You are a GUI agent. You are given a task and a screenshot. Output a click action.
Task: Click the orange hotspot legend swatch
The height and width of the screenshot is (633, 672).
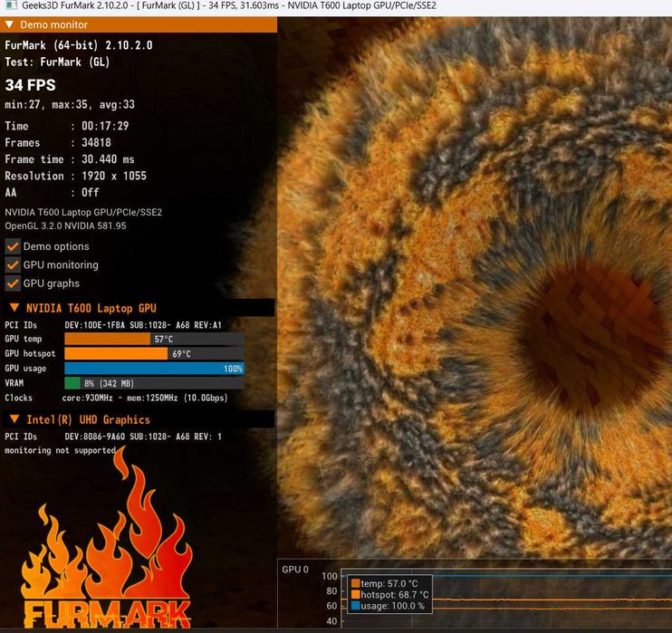(x=355, y=594)
